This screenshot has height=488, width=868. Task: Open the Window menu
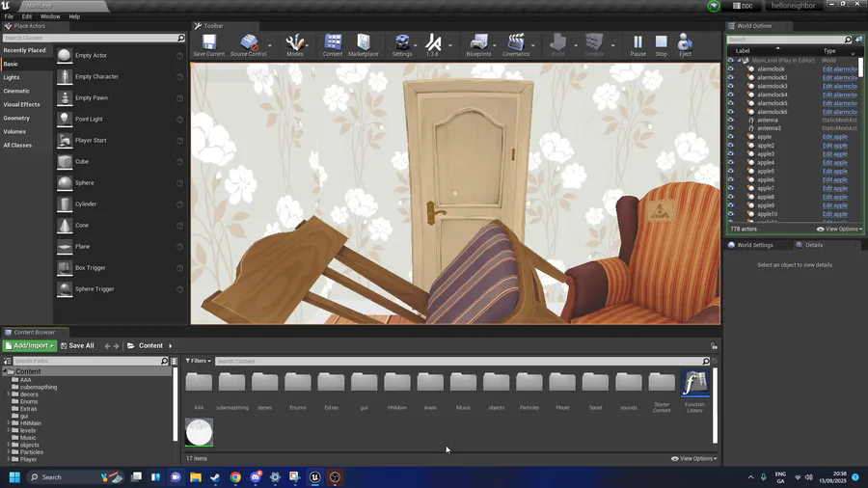click(50, 16)
